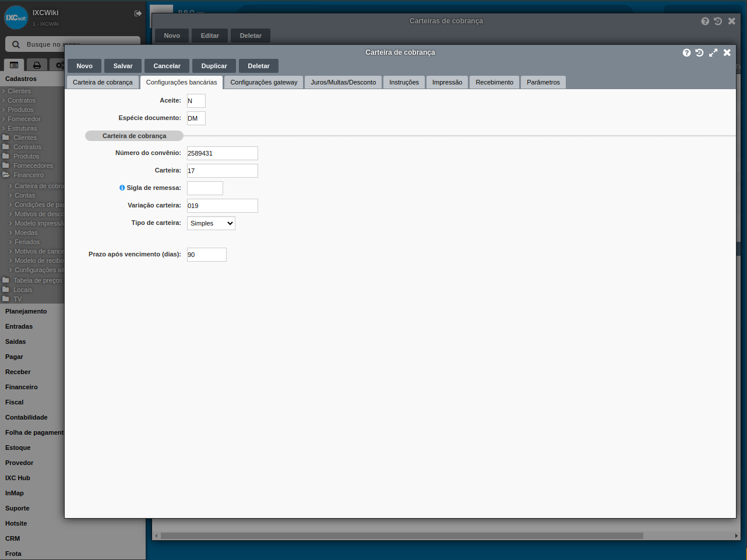Switch to Juros/Multas/Desconto tab

pyautogui.click(x=343, y=82)
